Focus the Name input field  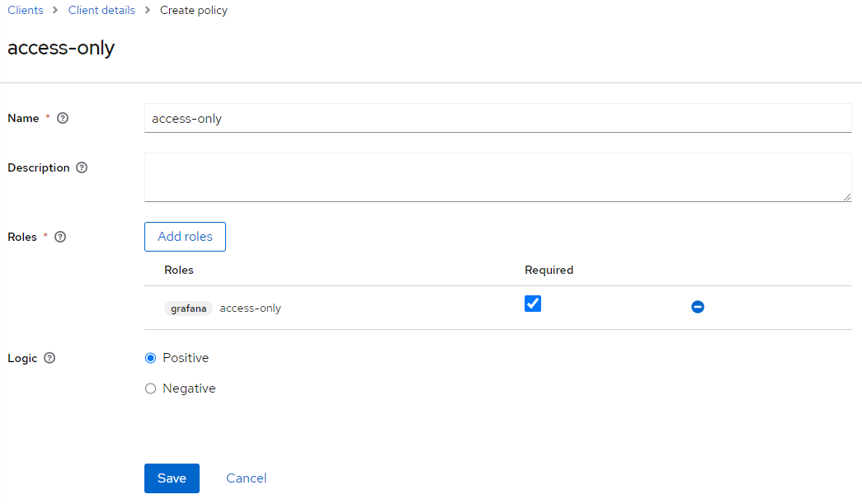(x=497, y=118)
